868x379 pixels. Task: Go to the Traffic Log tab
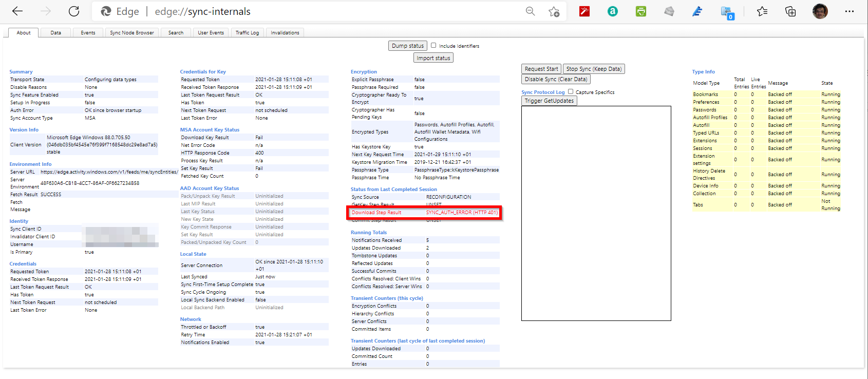[248, 33]
